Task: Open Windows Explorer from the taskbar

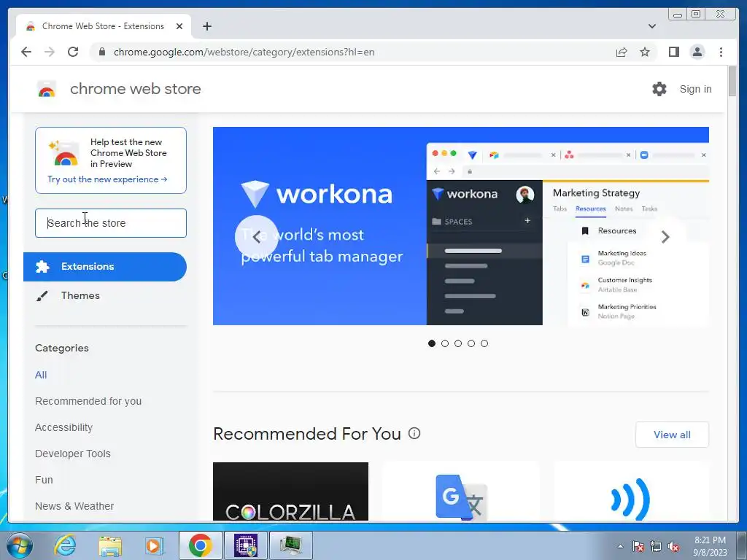Action: pyautogui.click(x=110, y=545)
